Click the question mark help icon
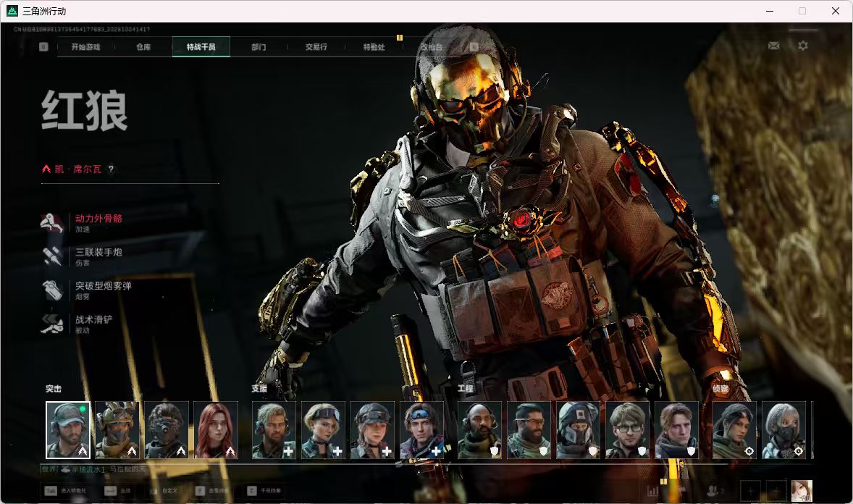Viewport: 853px width, 504px height. point(111,169)
